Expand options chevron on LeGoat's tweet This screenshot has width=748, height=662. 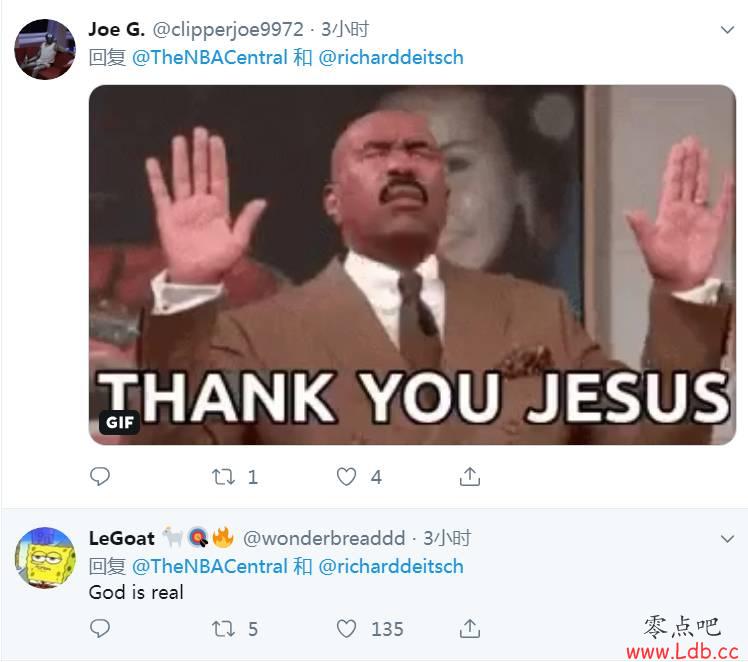coord(727,539)
